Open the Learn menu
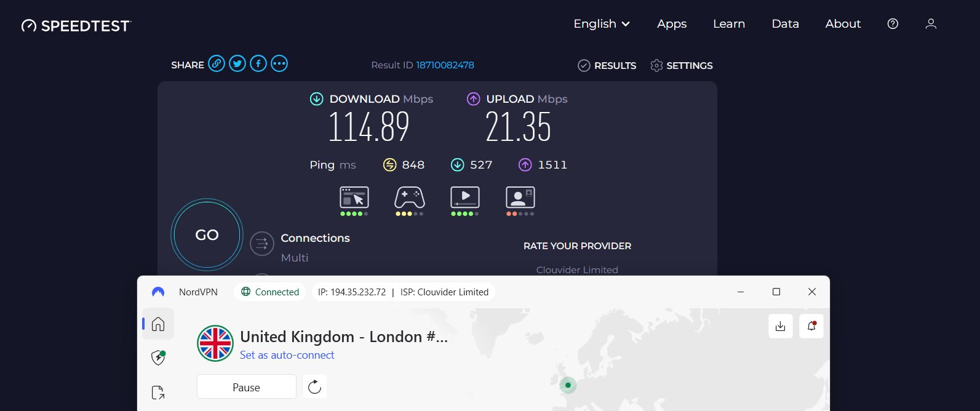The image size is (980, 411). click(x=729, y=24)
